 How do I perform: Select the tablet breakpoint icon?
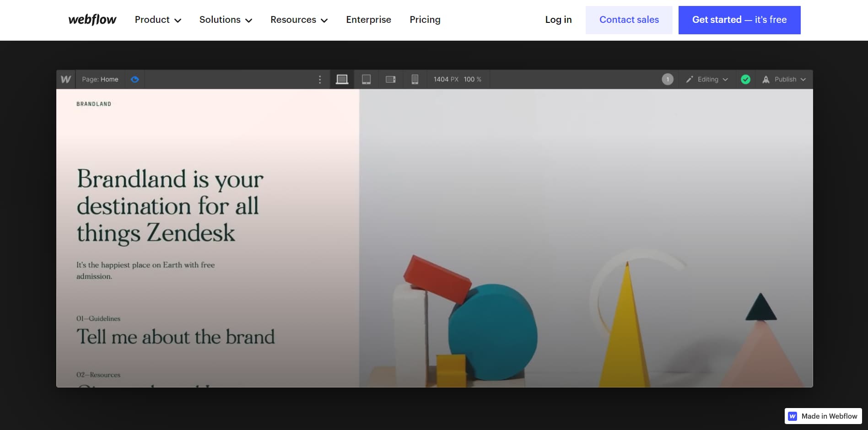pos(366,79)
